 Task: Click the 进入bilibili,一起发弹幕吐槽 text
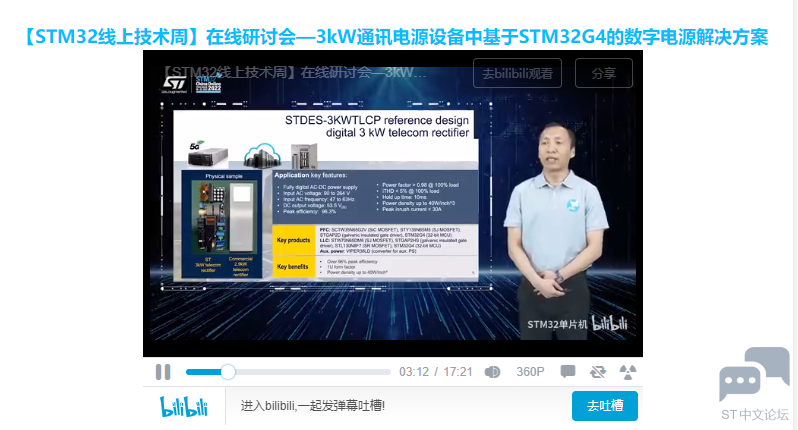point(312,406)
